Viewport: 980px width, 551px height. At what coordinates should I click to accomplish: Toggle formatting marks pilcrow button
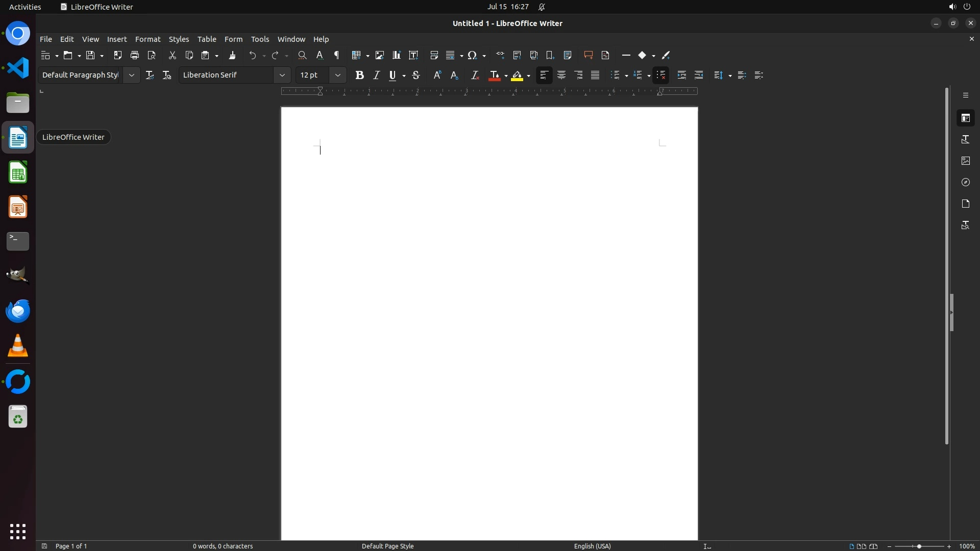coord(336,55)
